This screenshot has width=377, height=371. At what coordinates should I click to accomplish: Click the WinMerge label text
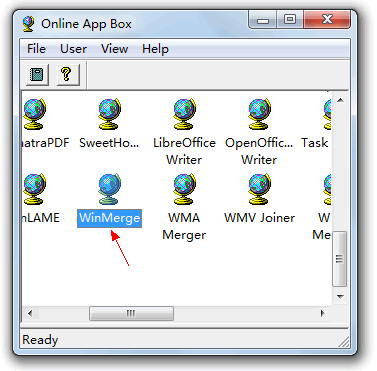(x=110, y=218)
